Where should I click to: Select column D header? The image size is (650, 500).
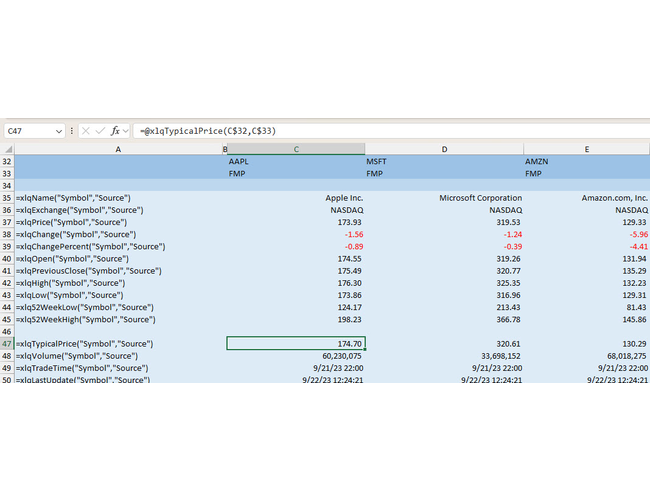[444, 149]
